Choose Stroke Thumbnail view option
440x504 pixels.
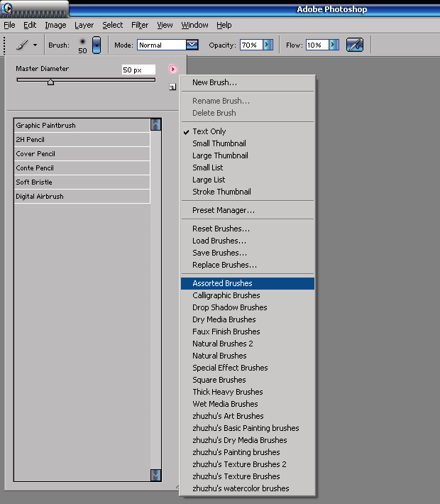tap(248, 192)
